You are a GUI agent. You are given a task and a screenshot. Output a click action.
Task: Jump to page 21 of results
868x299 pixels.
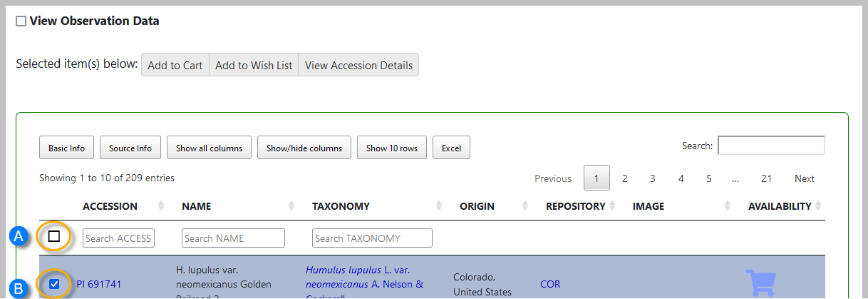point(766,178)
